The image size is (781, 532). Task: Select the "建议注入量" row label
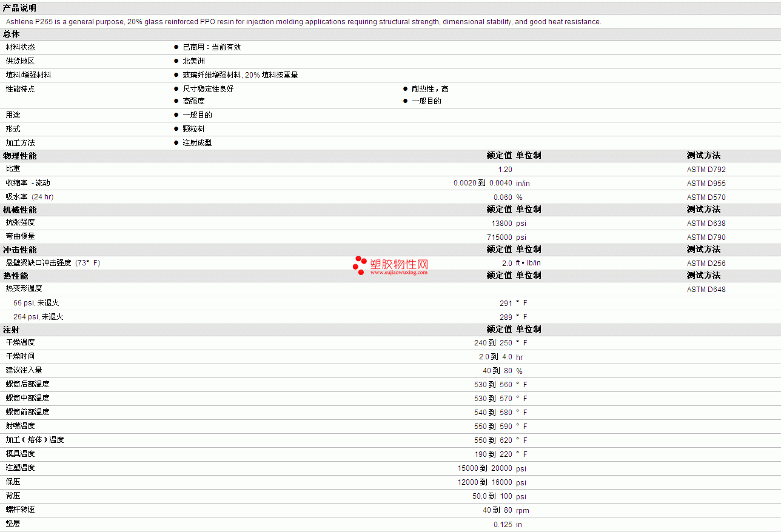point(24,371)
